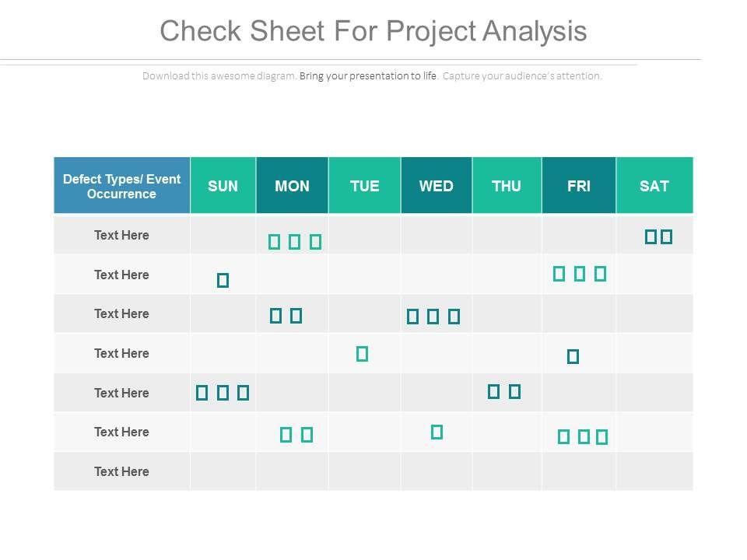The width and height of the screenshot is (747, 560).
Task: Select the MON column header cell
Action: [292, 186]
